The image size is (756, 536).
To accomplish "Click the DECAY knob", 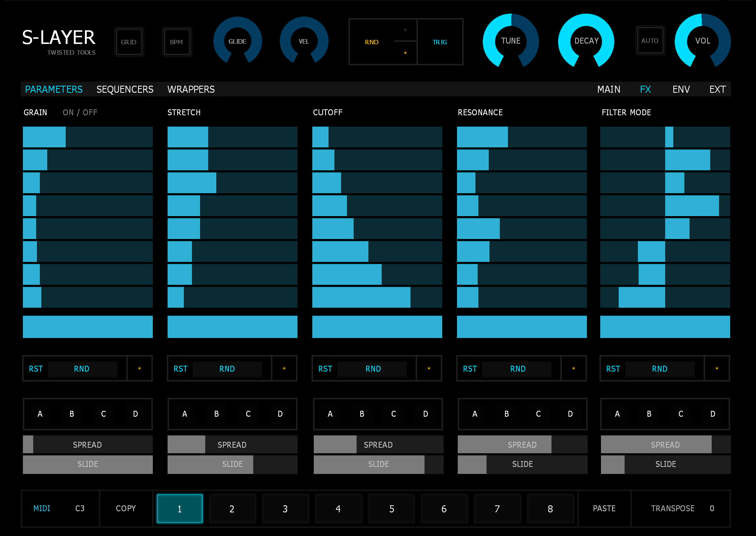I will click(586, 41).
